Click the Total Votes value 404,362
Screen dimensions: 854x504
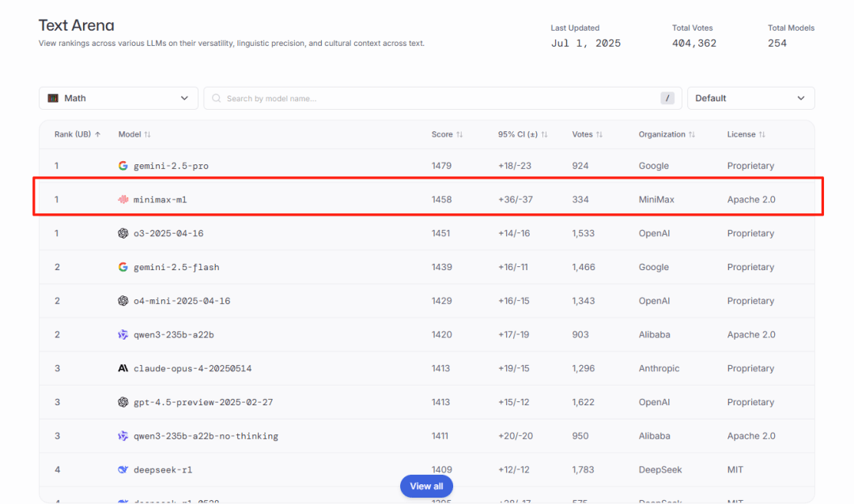coord(694,43)
